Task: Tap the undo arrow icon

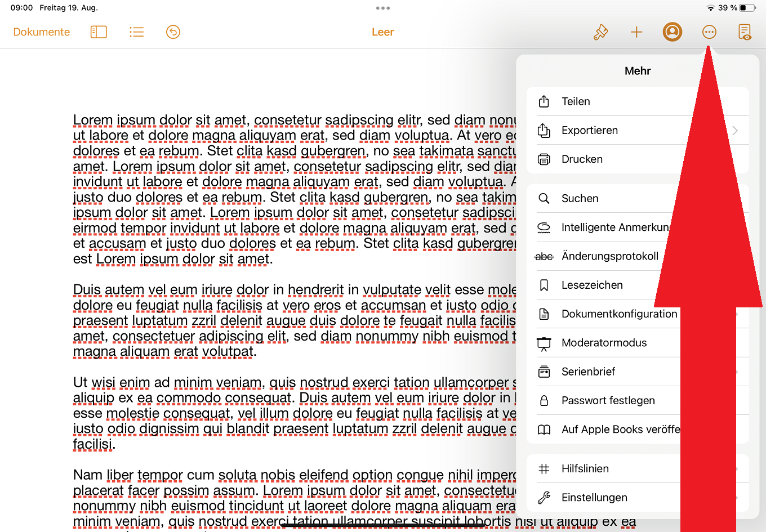Action: 173,32
